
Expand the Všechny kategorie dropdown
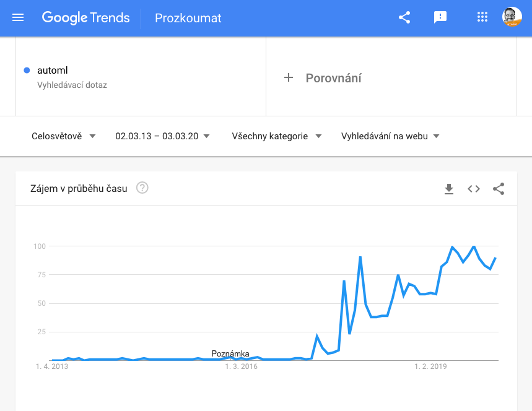pyautogui.click(x=276, y=136)
